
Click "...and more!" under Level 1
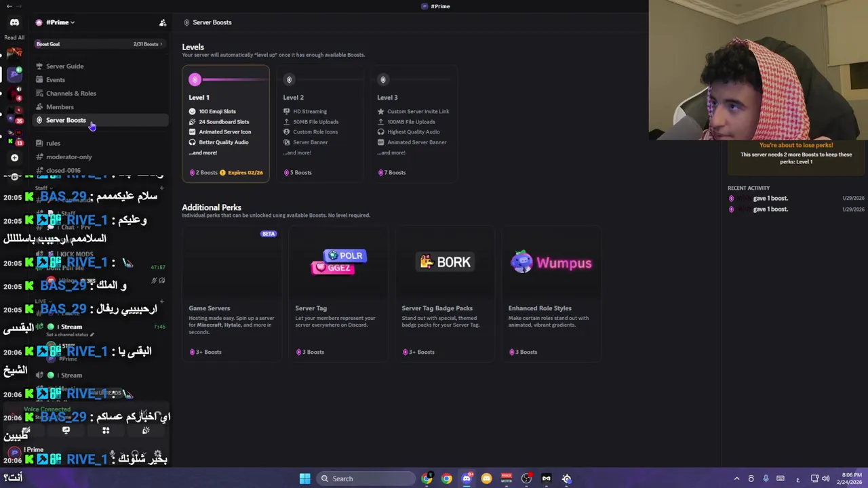coord(203,152)
